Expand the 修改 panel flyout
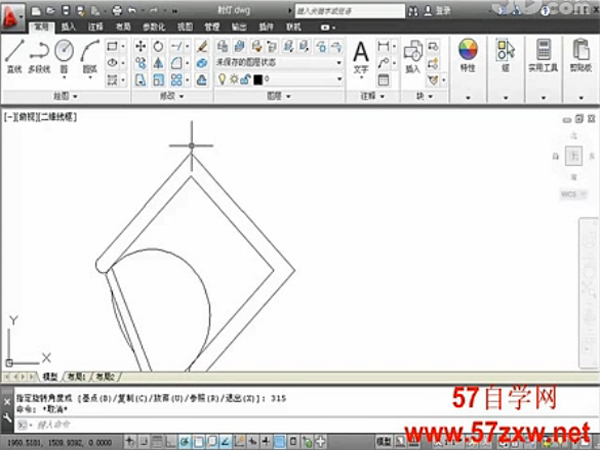The image size is (600, 450). click(172, 96)
